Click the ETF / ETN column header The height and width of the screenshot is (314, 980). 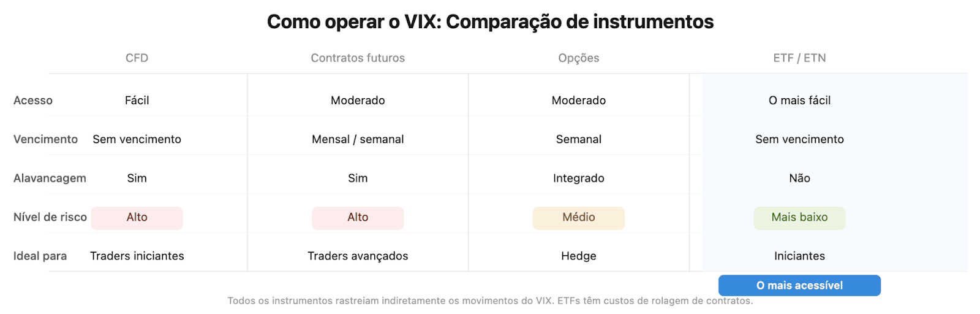[799, 58]
